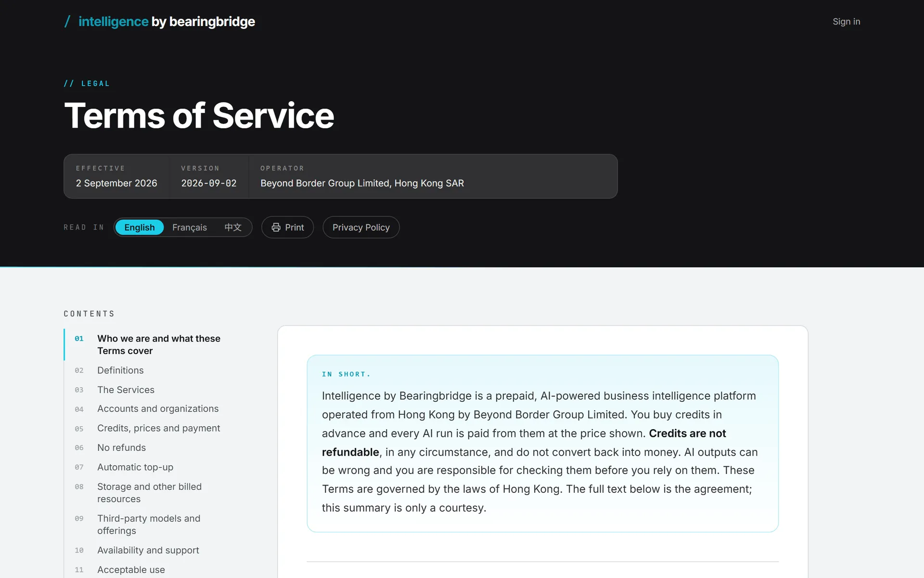Go to The Services section

[126, 390]
